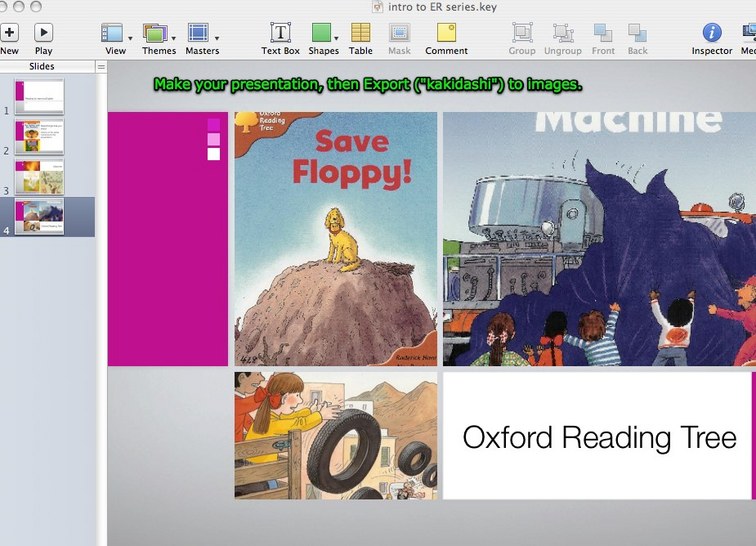This screenshot has width=756, height=546.
Task: Click the Table icon in the toolbar
Action: [360, 33]
